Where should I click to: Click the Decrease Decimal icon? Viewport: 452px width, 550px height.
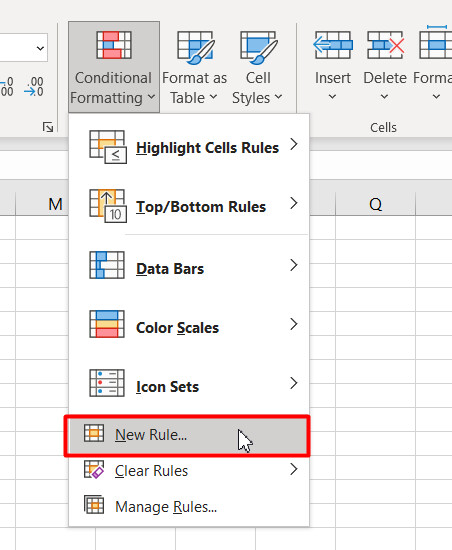click(34, 87)
